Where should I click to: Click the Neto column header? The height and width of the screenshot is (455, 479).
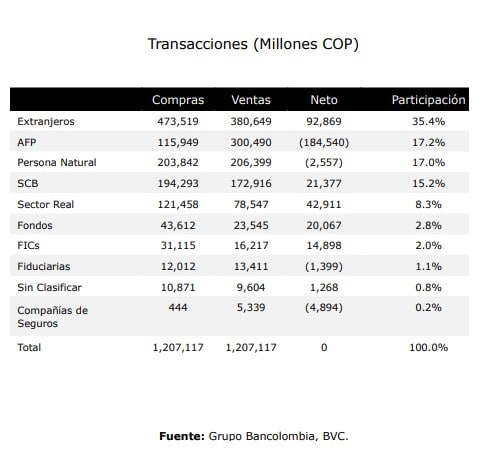[x=324, y=100]
